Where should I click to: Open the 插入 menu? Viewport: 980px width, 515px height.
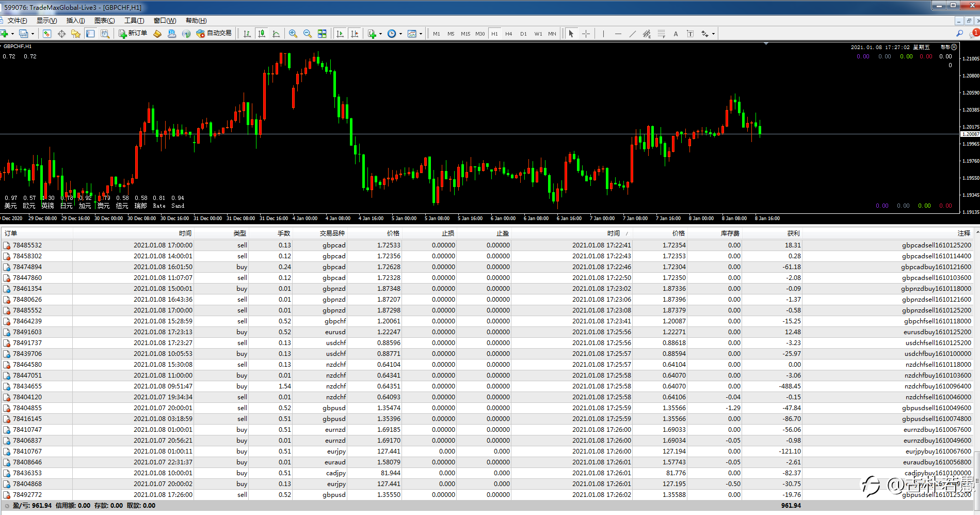75,21
